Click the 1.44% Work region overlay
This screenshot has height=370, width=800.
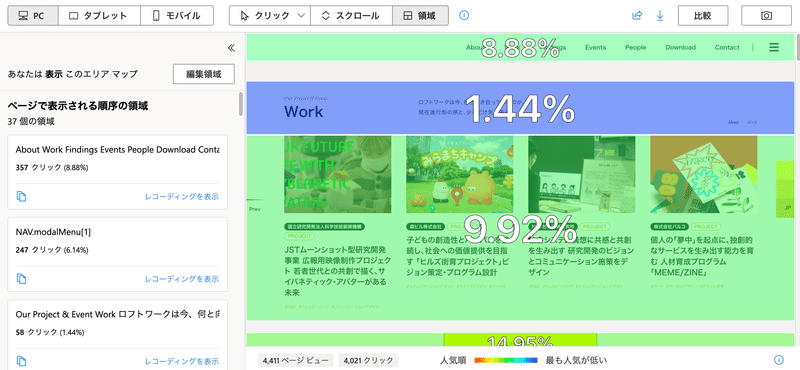coord(520,108)
